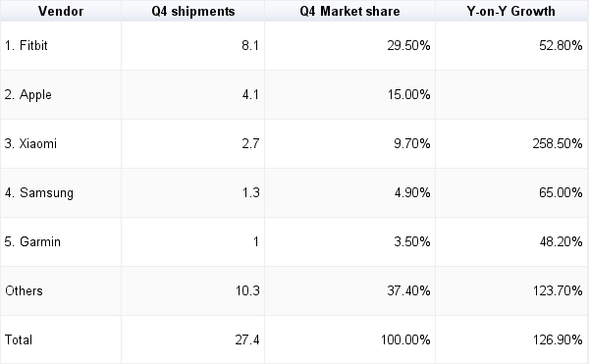589x364 pixels.
Task: Select the Q4 Market share header
Action: coord(349,11)
